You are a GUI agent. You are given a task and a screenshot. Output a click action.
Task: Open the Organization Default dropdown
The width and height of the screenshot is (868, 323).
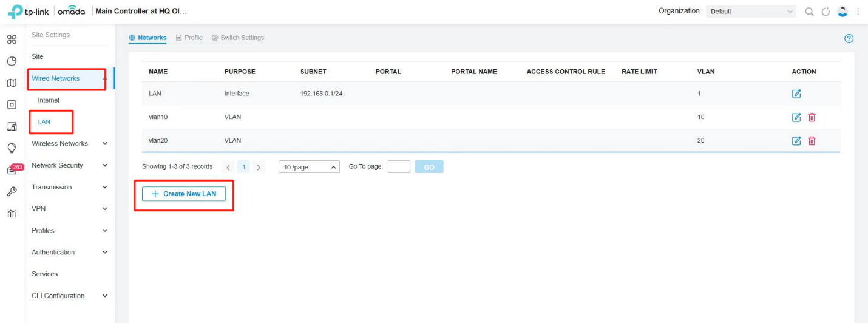pos(751,12)
